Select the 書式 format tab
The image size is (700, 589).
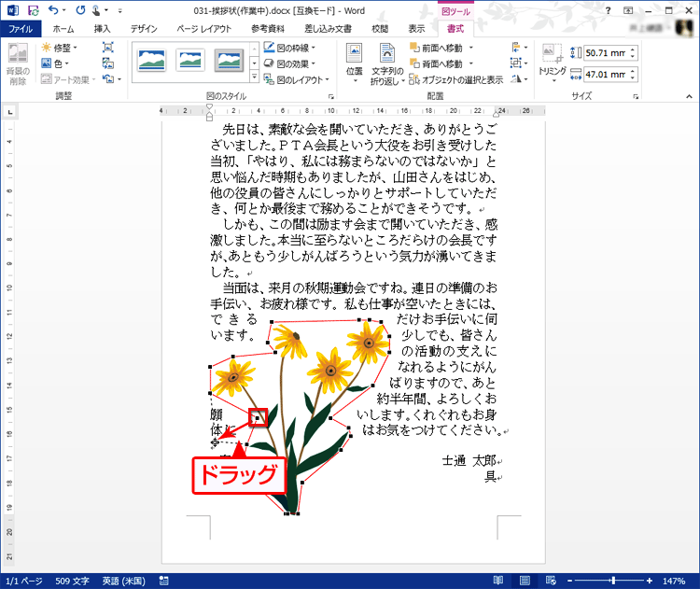(x=455, y=29)
